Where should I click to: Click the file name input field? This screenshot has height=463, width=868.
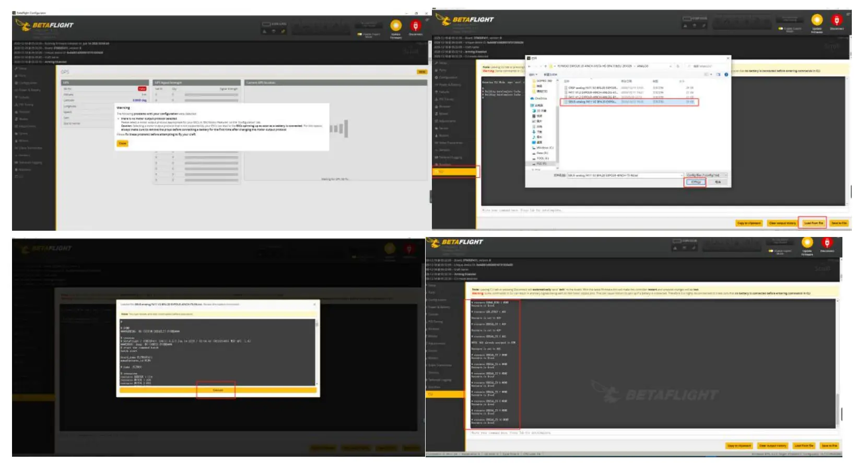pyautogui.click(x=625, y=175)
